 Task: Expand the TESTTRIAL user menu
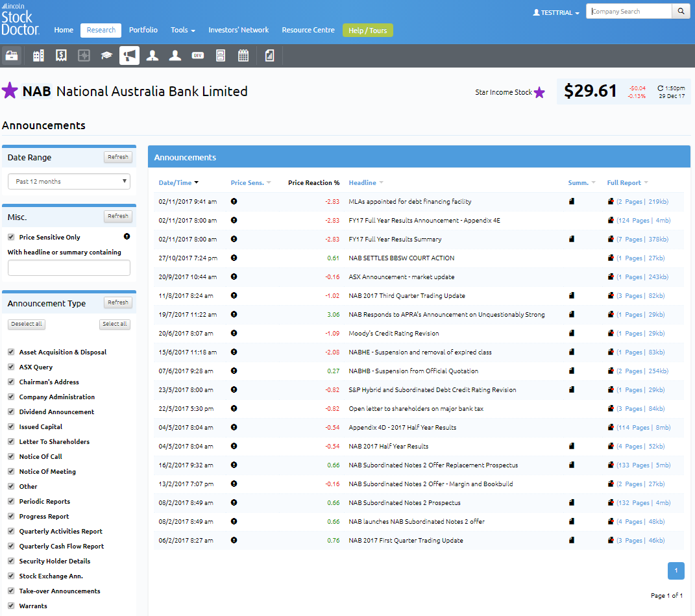(x=556, y=12)
